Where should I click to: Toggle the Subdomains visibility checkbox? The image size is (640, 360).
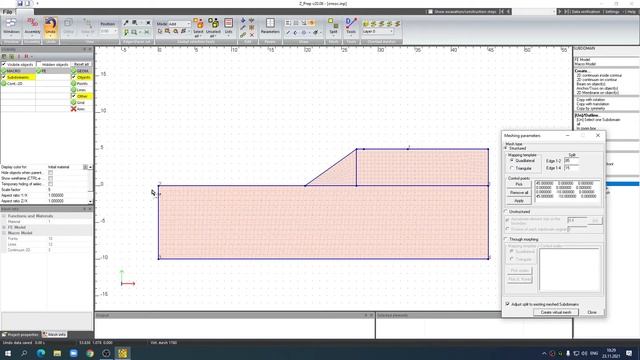[4, 77]
